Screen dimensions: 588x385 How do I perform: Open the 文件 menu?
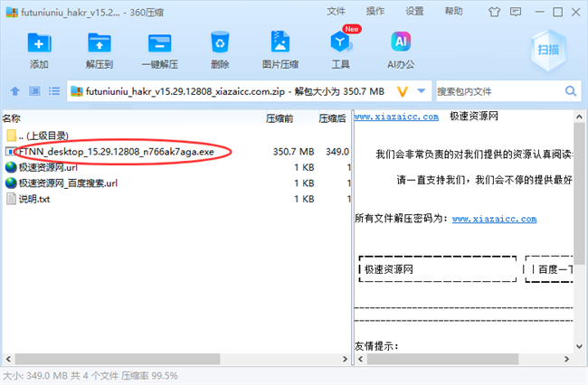[x=336, y=12]
